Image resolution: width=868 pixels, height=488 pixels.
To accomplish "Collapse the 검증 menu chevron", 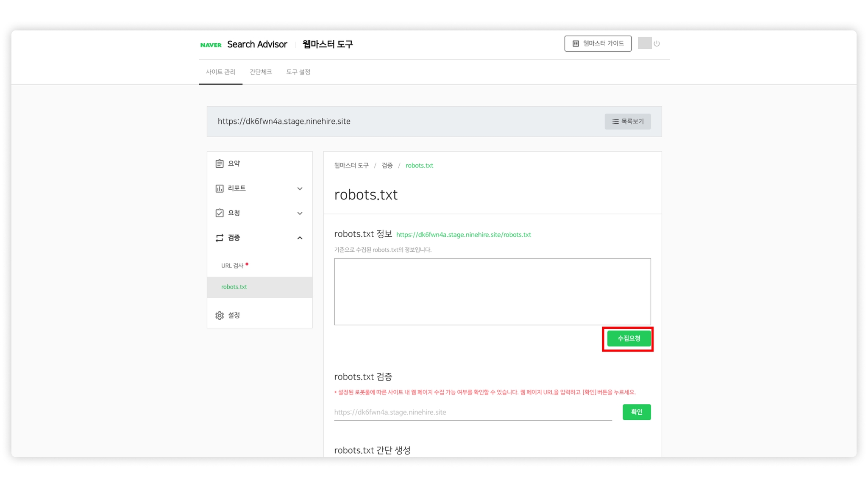I will pyautogui.click(x=300, y=238).
